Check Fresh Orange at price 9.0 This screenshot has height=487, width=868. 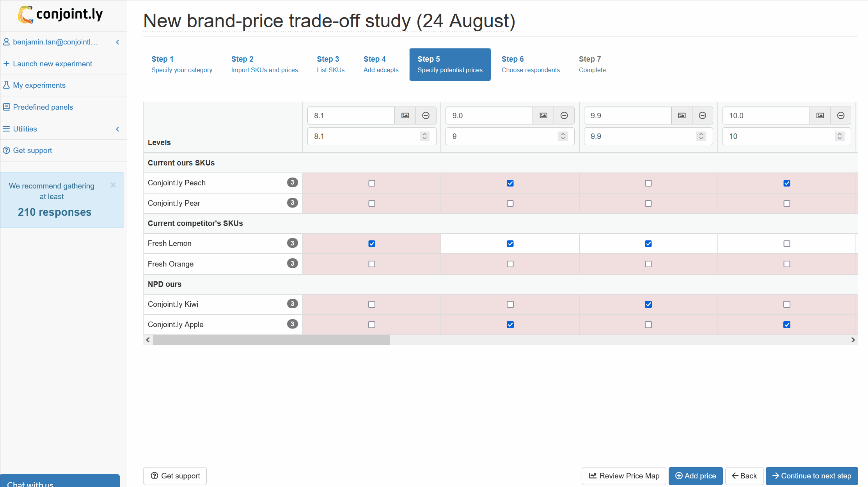510,264
